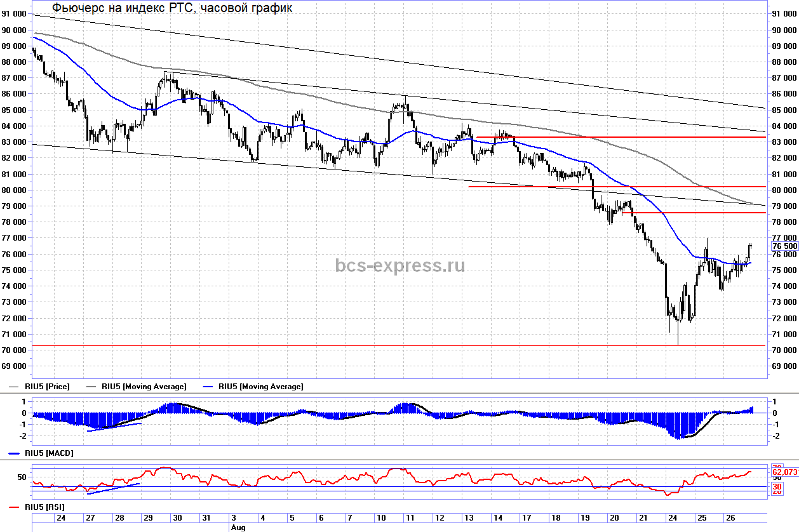
Task: Click date 17 on the time axis
Action: [527, 518]
